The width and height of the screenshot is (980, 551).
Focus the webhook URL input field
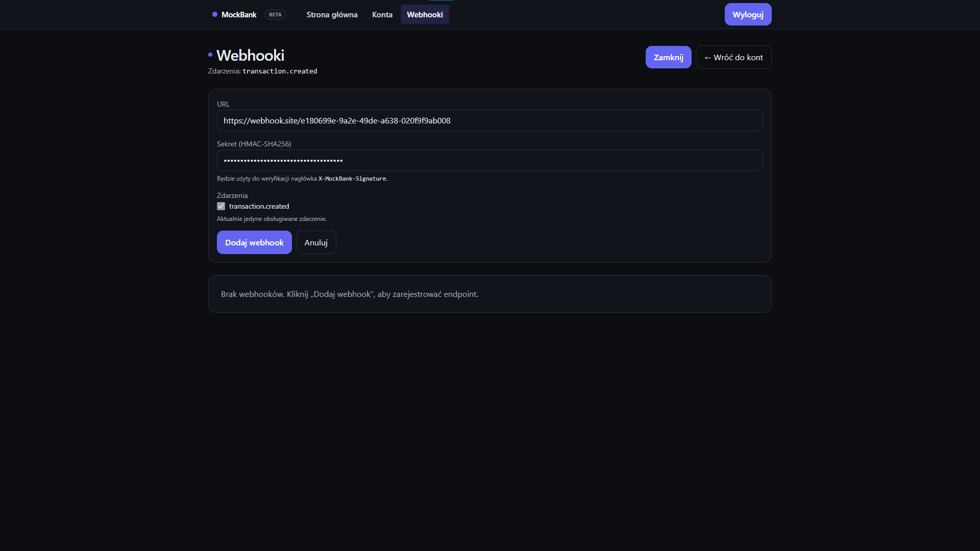click(x=489, y=120)
